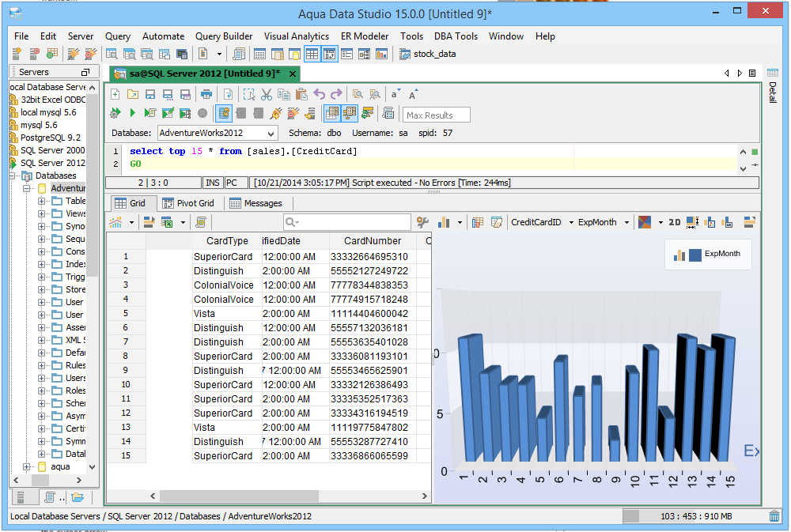Switch to the Messages tab
Screen dimensions: 791x532
[x=255, y=203]
